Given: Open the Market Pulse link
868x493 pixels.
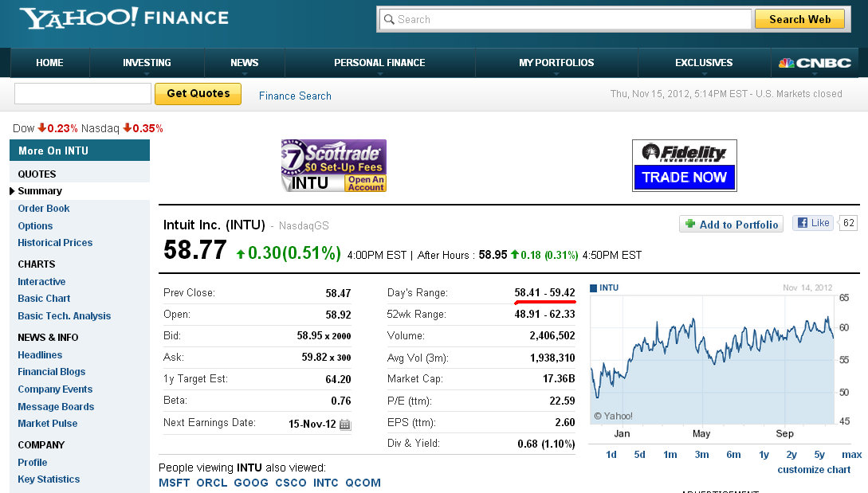Looking at the screenshot, I should (x=48, y=423).
